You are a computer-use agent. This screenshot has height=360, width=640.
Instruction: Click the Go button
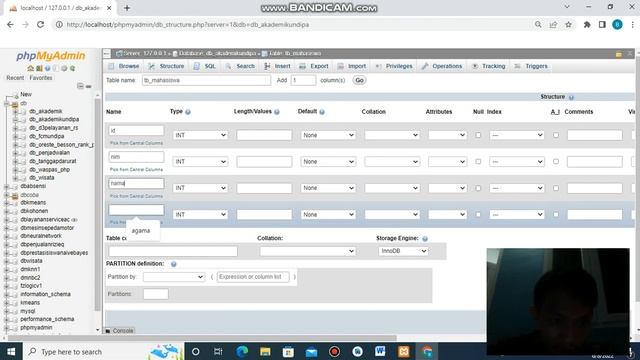[359, 80]
